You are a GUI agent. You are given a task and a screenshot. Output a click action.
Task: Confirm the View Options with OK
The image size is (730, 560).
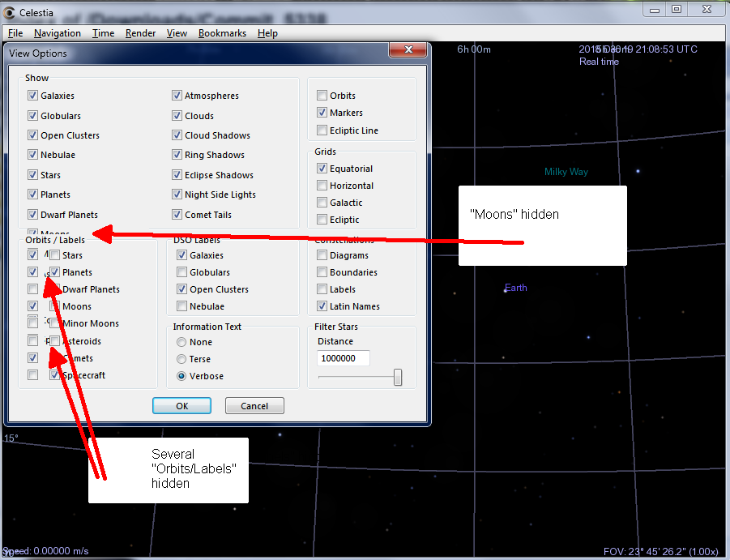pos(181,405)
